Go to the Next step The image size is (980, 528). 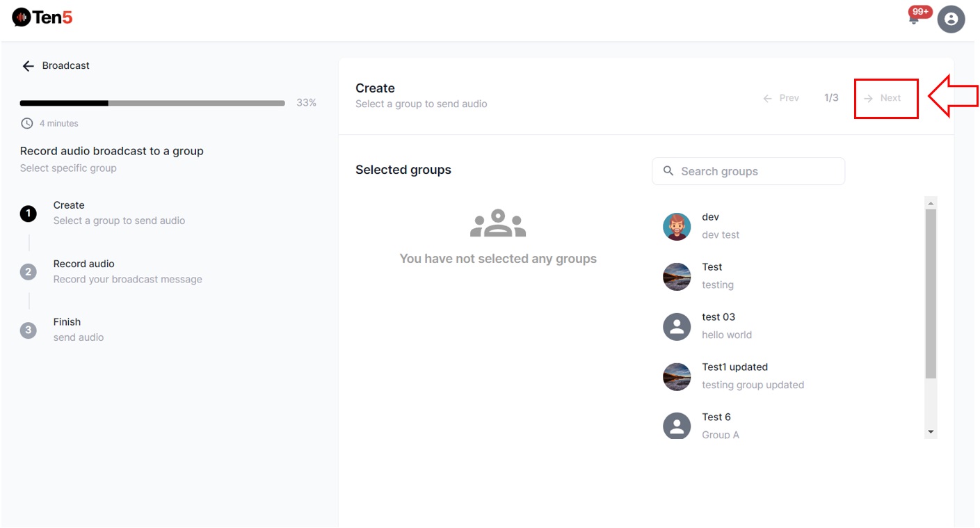[x=883, y=98]
